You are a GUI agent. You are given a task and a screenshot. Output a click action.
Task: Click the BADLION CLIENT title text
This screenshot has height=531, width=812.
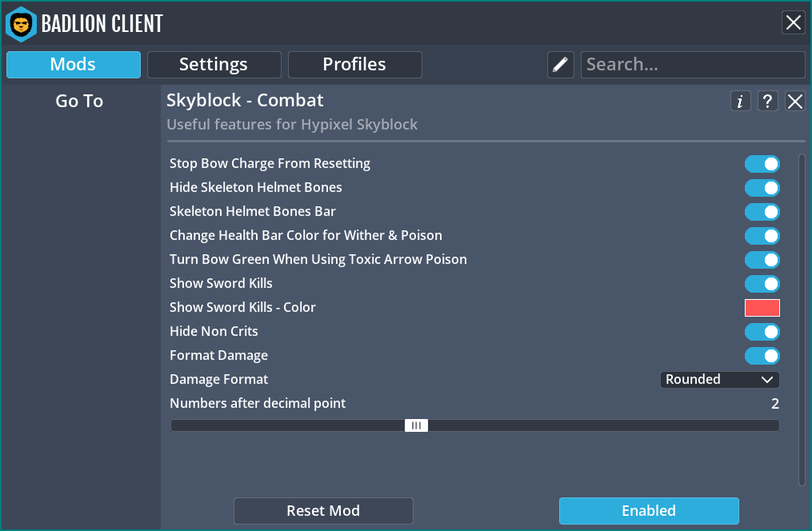point(102,24)
